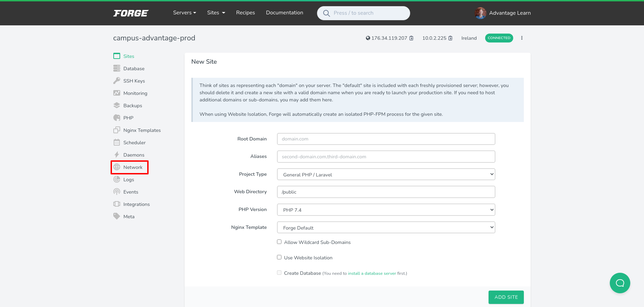
Task: Click the Backups layers icon
Action: 117,105
